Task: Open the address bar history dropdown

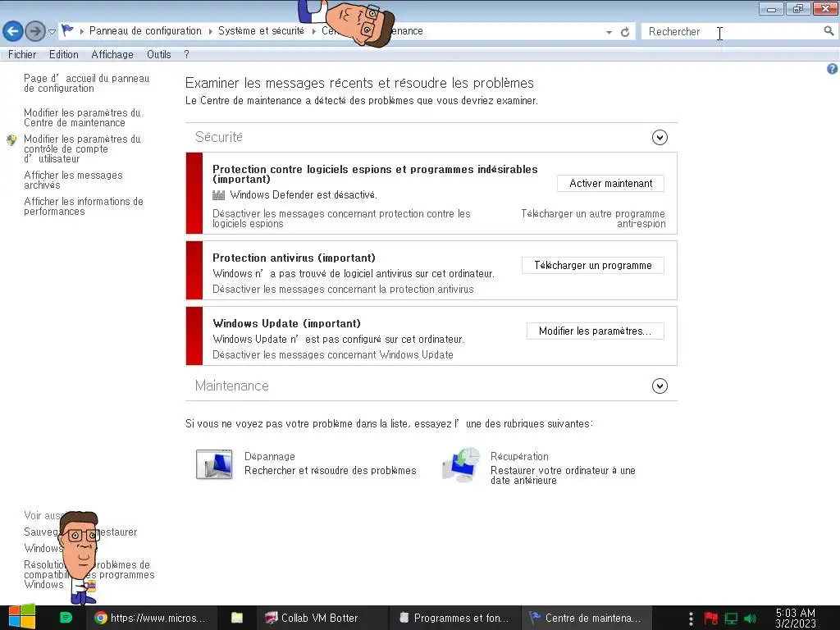Action: pyautogui.click(x=609, y=32)
